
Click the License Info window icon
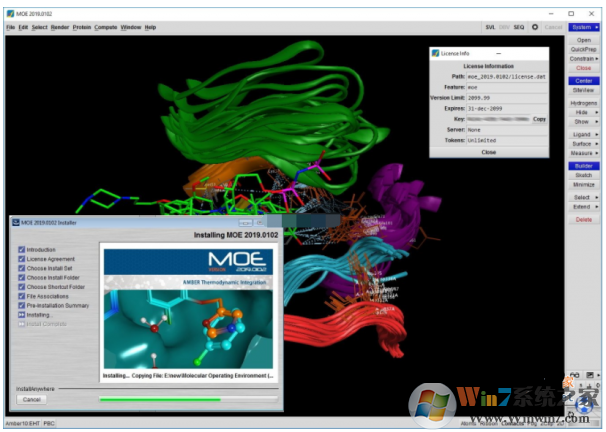click(436, 53)
